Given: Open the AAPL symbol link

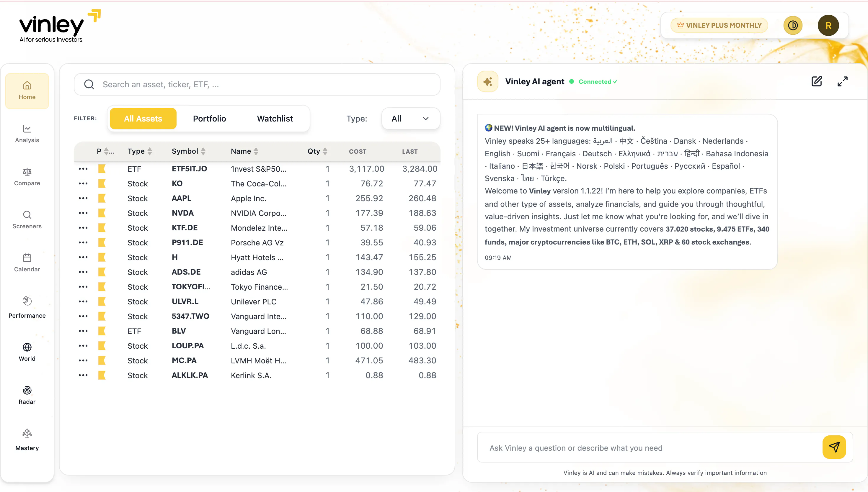Looking at the screenshot, I should pyautogui.click(x=182, y=198).
